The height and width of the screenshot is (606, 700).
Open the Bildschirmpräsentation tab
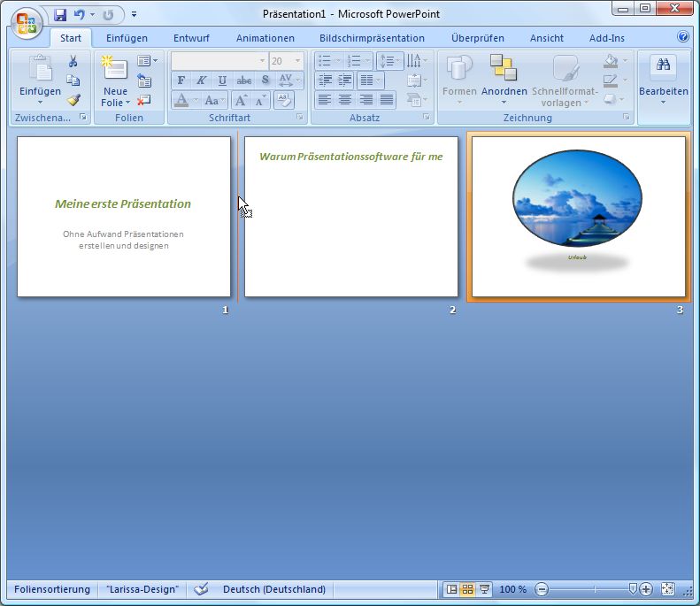[x=372, y=38]
